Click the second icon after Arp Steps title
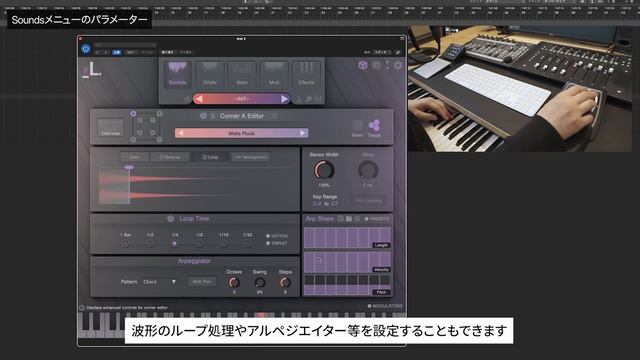Viewport: 640px width, 360px height. 349,219
